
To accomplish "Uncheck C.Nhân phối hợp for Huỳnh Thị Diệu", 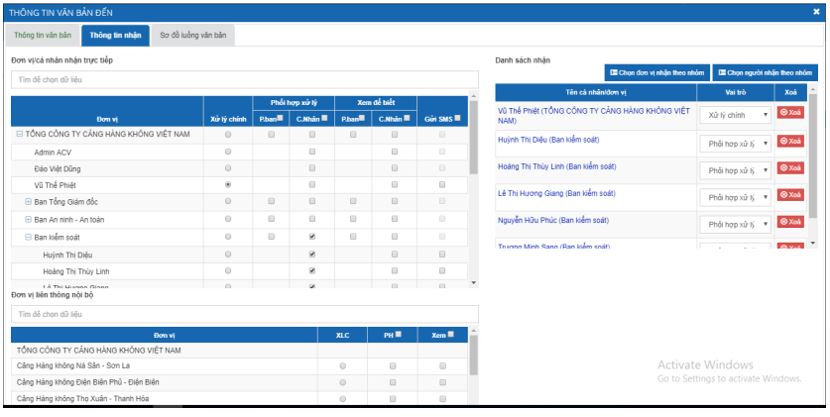I will pyautogui.click(x=313, y=254).
